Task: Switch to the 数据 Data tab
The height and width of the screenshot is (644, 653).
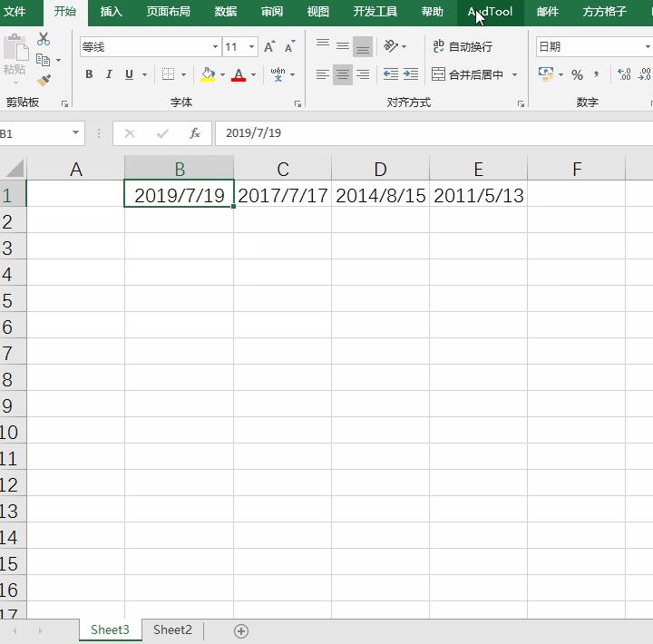Action: [226, 11]
